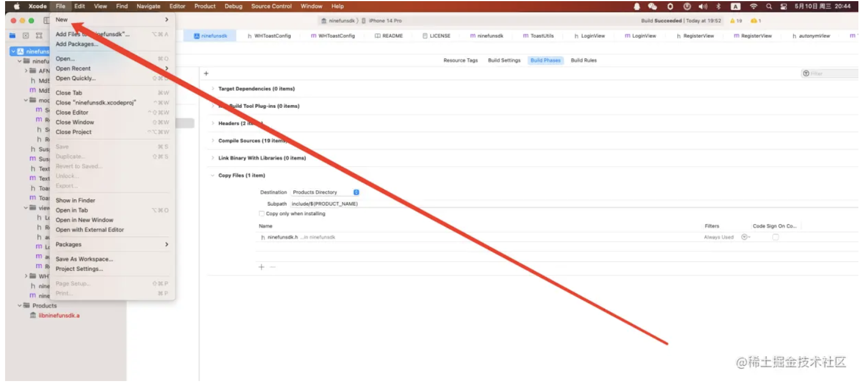Toggle the navigator sidebar icon near window controls
This screenshot has width=868, height=385.
46,20
